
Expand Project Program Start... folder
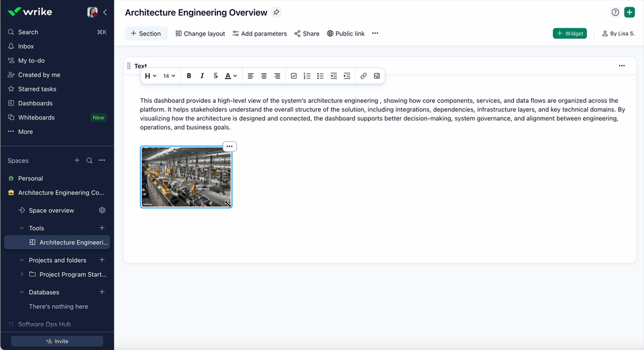coord(21,274)
